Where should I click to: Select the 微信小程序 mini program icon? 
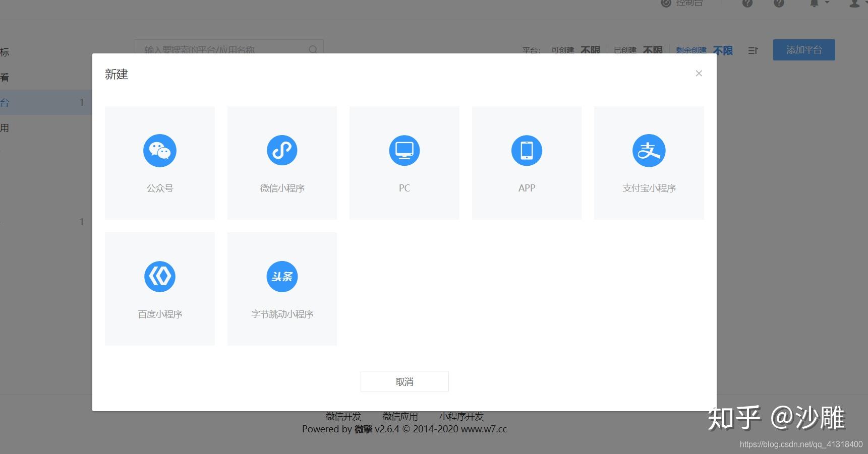point(282,151)
